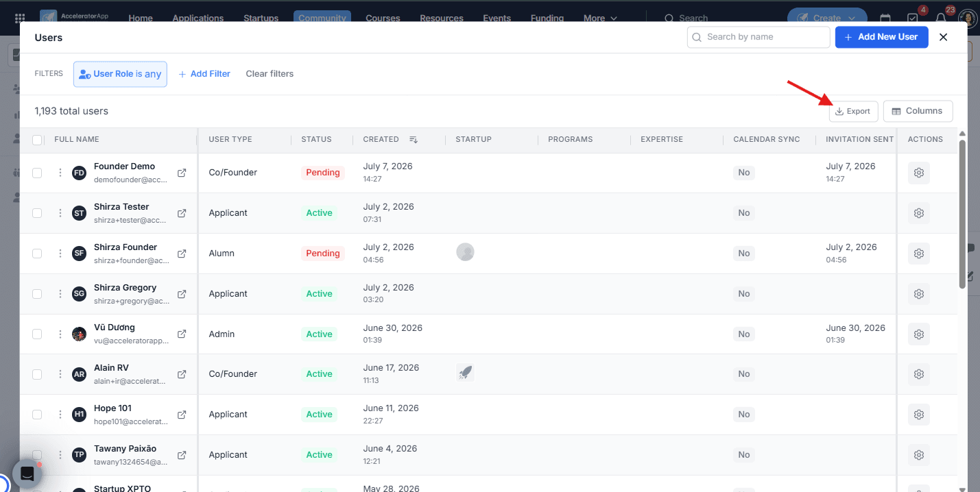
Task: Expand the More menu in navigation
Action: point(600,19)
